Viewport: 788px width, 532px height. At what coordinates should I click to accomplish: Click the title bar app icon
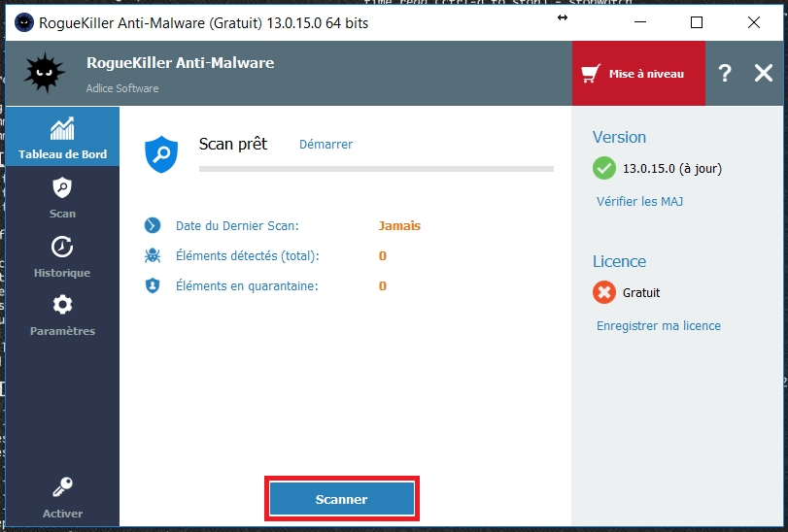(23, 22)
